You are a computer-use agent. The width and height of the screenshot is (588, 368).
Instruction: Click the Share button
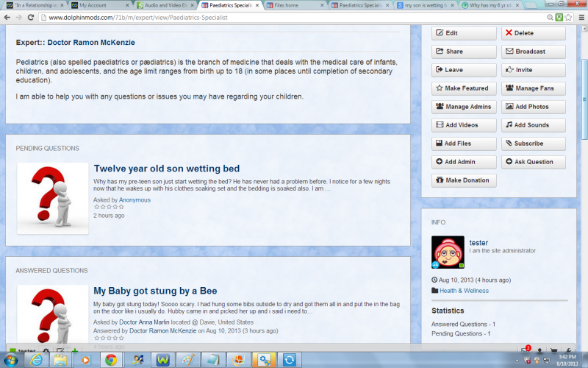coord(464,52)
